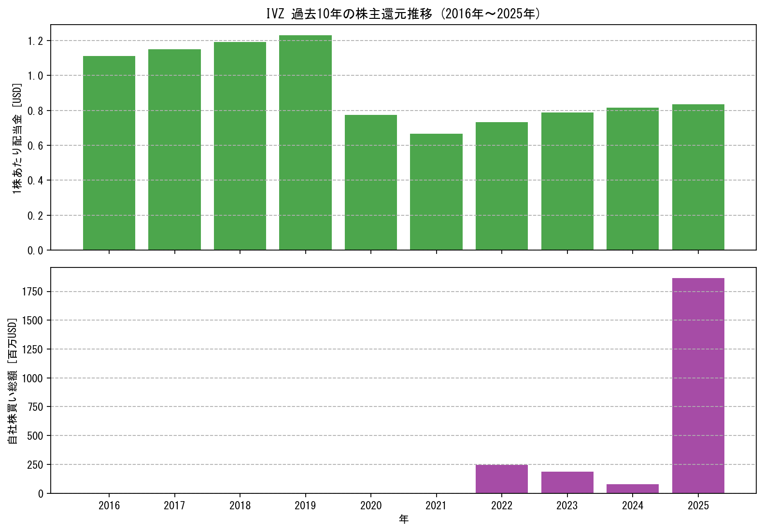Click the bottom chart tick label 1250

point(33,350)
